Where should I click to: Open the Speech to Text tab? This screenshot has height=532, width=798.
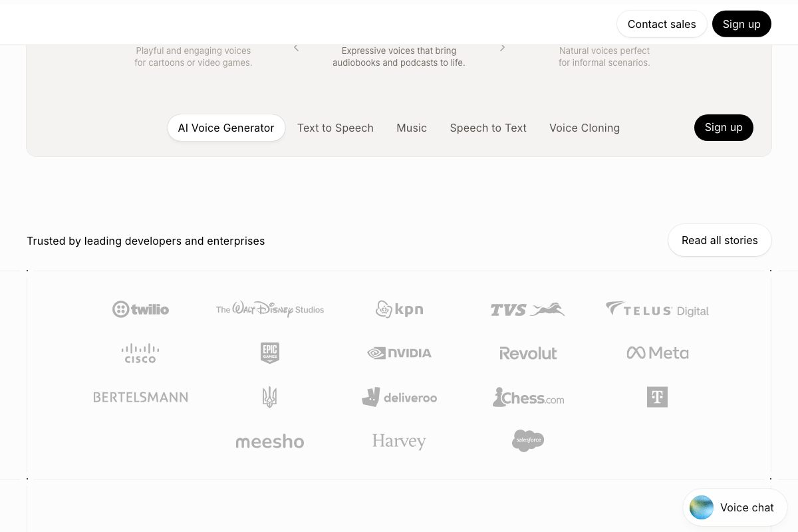point(488,128)
